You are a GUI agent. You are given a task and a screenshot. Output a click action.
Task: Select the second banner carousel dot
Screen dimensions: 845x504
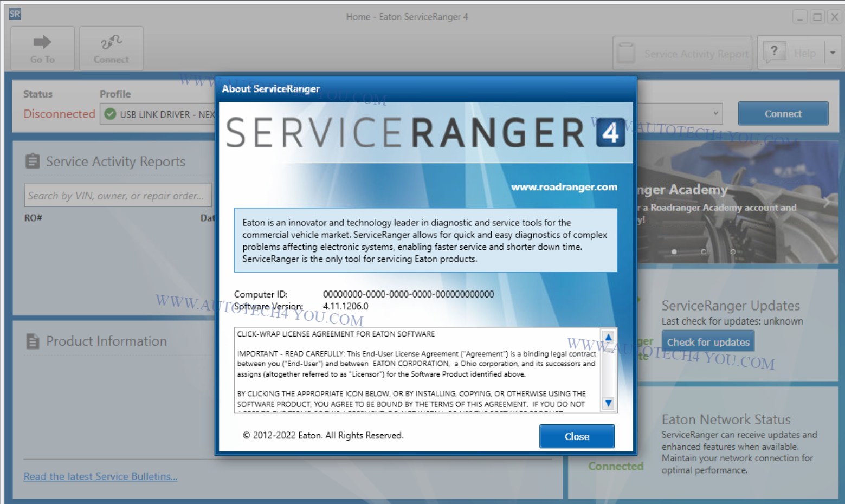704,251
